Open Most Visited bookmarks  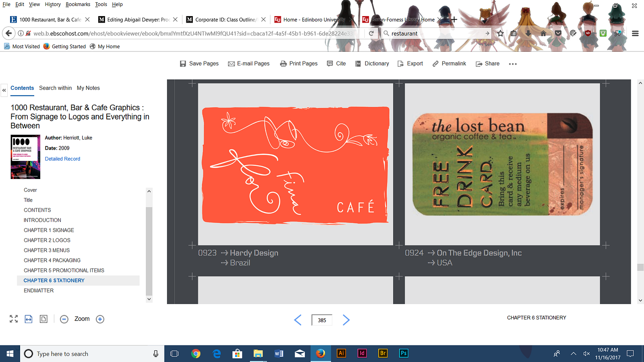click(22, 47)
